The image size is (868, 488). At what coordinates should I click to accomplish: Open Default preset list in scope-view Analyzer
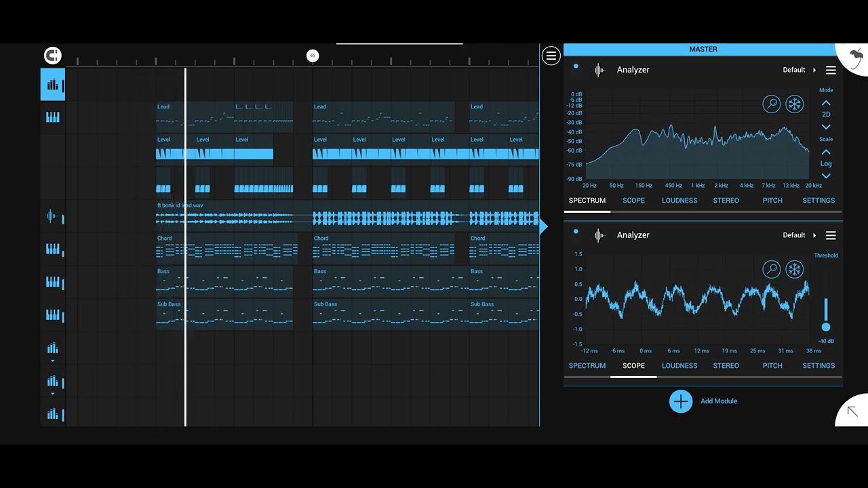(793, 235)
